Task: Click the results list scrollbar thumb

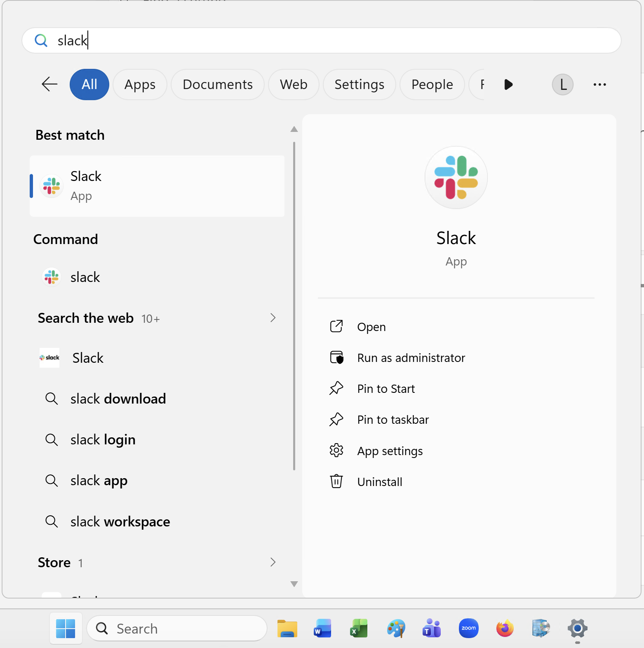Action: (294, 306)
